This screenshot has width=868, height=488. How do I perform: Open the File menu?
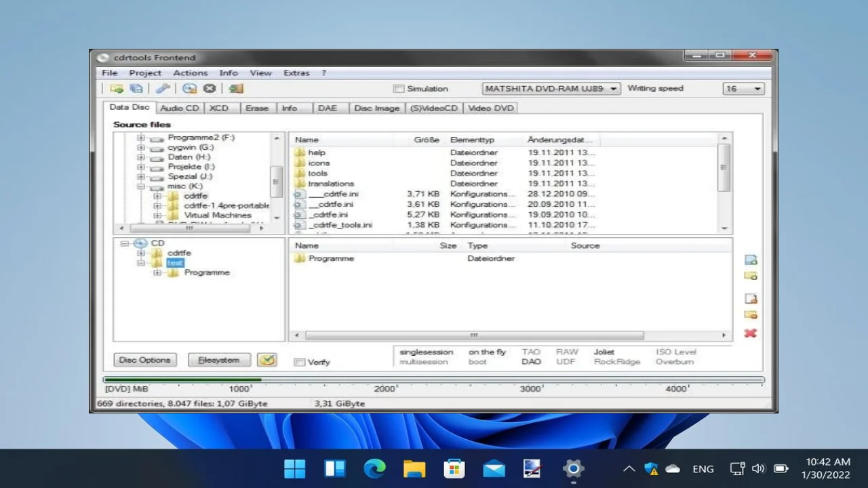pyautogui.click(x=109, y=73)
